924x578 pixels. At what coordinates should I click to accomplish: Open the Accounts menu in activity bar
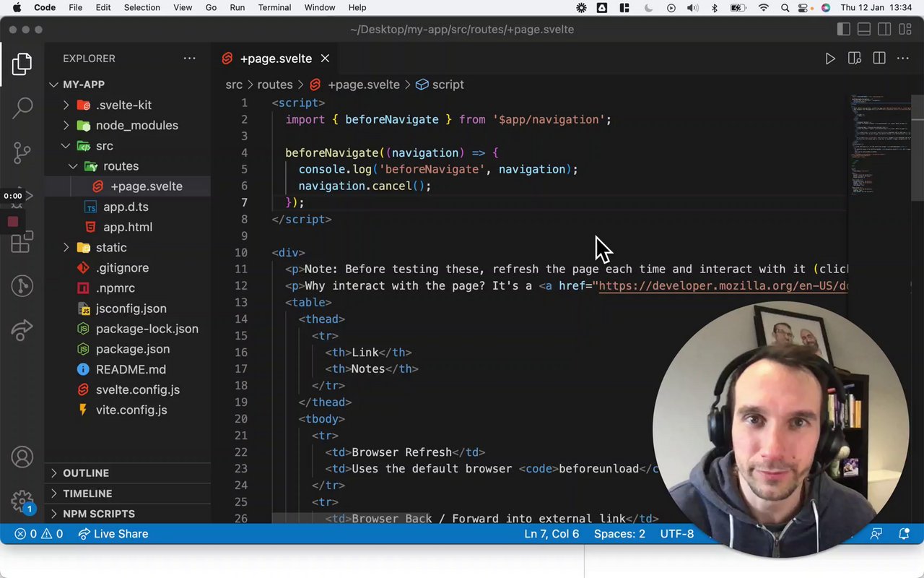click(x=22, y=457)
